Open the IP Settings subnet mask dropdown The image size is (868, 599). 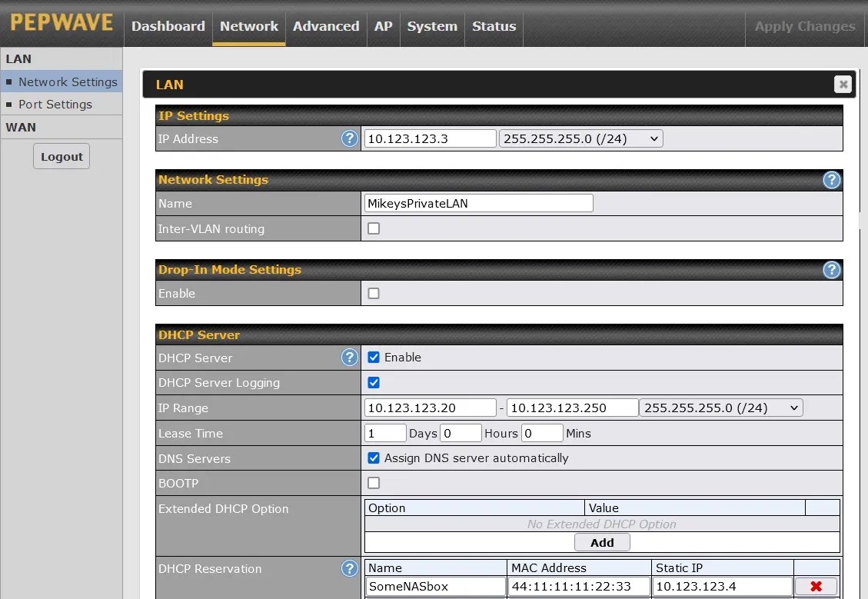click(x=580, y=138)
